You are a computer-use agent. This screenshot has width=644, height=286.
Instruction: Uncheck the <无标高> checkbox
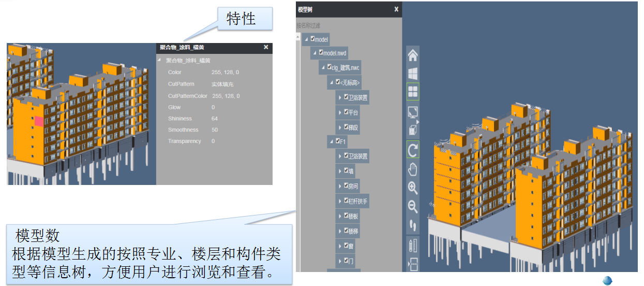point(337,82)
